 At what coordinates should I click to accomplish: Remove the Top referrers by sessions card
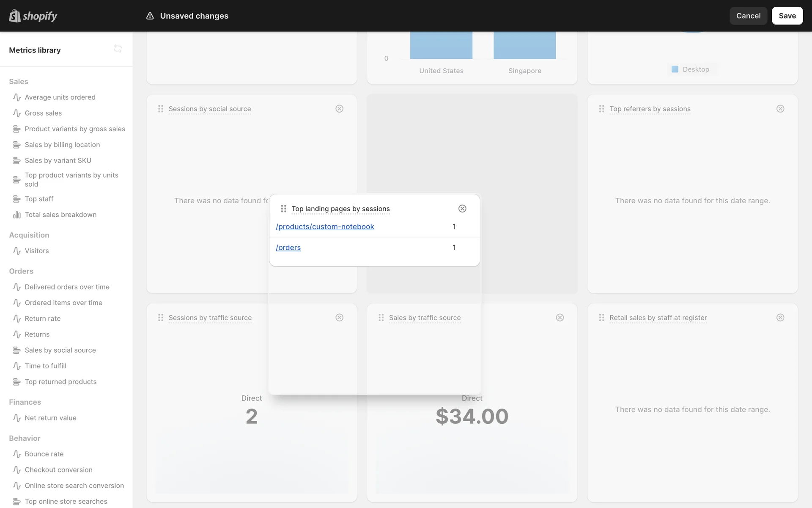tap(780, 109)
